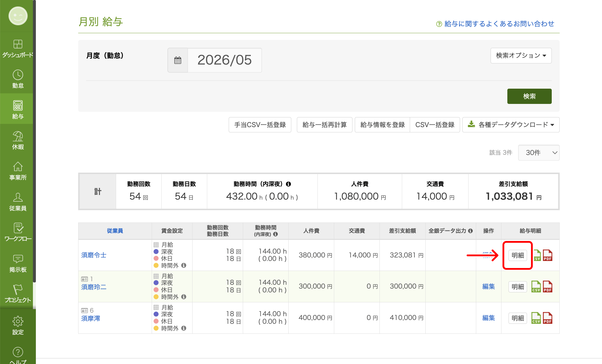Click total 勤務時間 value 432.00 h

click(245, 196)
